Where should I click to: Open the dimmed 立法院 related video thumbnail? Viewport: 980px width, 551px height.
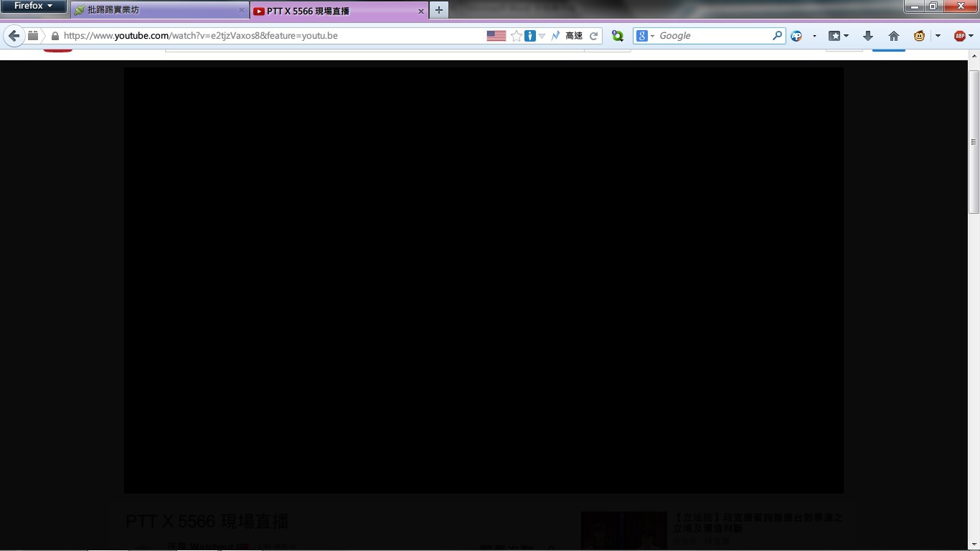(624, 531)
